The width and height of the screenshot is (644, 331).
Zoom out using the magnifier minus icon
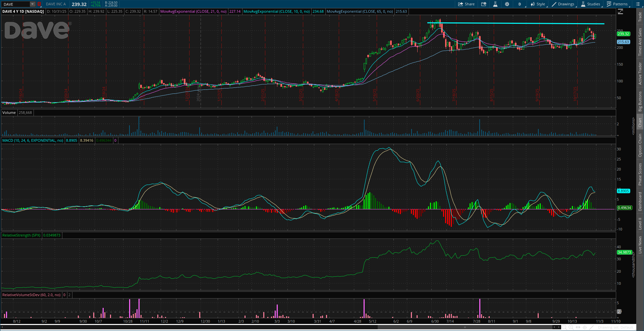click(x=564, y=327)
